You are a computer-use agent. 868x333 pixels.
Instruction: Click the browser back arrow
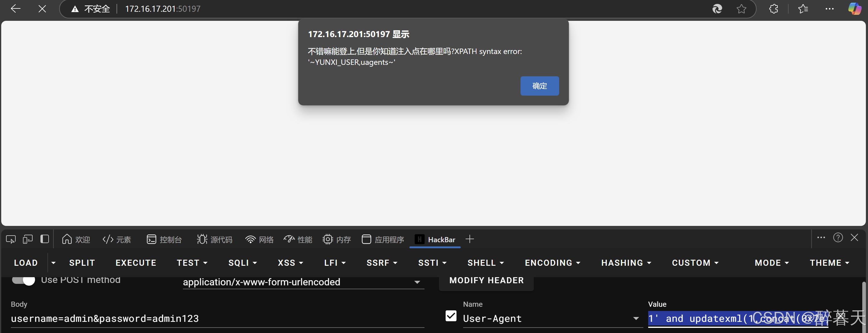coord(15,9)
